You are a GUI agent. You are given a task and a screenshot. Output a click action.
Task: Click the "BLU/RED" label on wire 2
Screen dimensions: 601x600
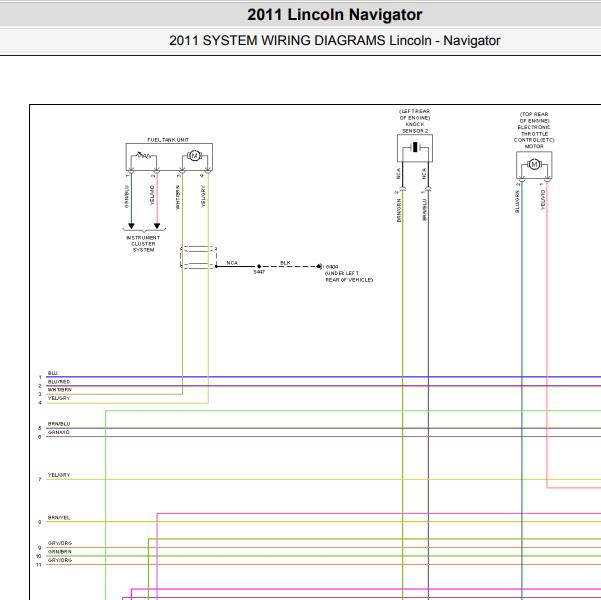59,382
